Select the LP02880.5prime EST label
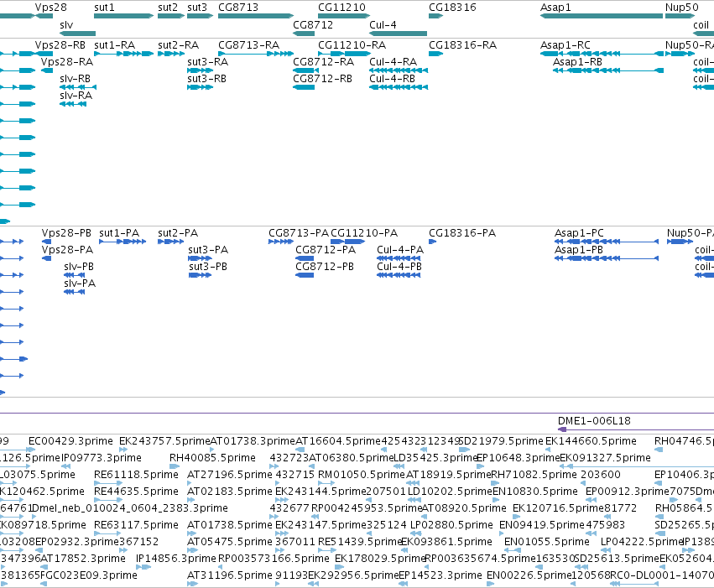 [451, 525]
